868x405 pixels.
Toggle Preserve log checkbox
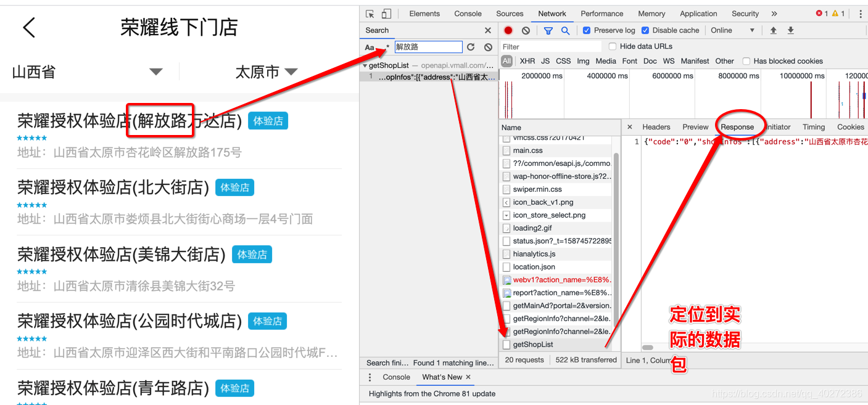[587, 30]
